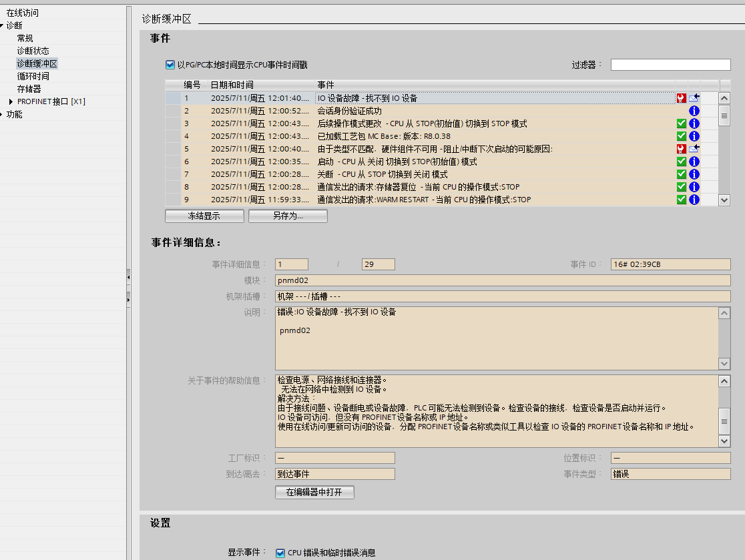The height and width of the screenshot is (560, 745).
Task: Click envelope icon in event row 5
Action: [694, 149]
